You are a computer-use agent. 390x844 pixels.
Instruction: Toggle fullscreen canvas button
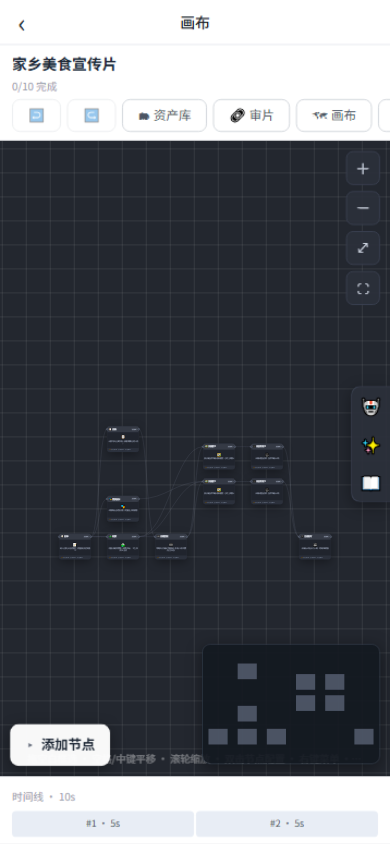pos(363,288)
